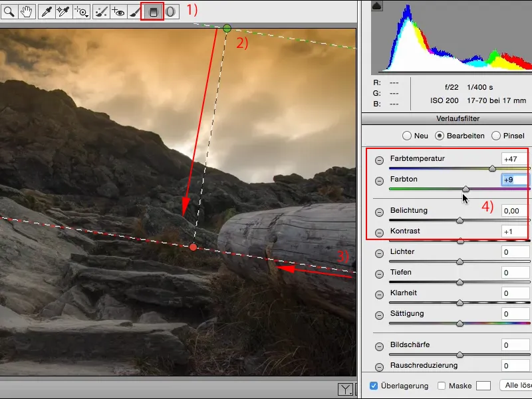Select the Color Sampler tool
The image size is (532, 399).
click(x=63, y=12)
